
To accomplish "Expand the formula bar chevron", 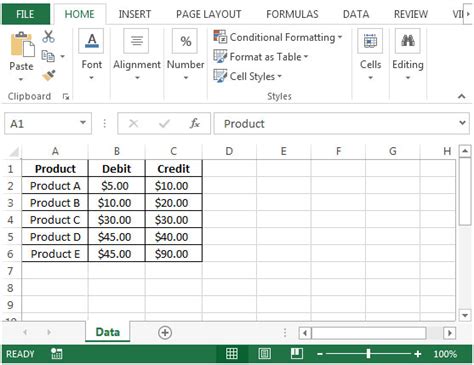I will point(462,123).
